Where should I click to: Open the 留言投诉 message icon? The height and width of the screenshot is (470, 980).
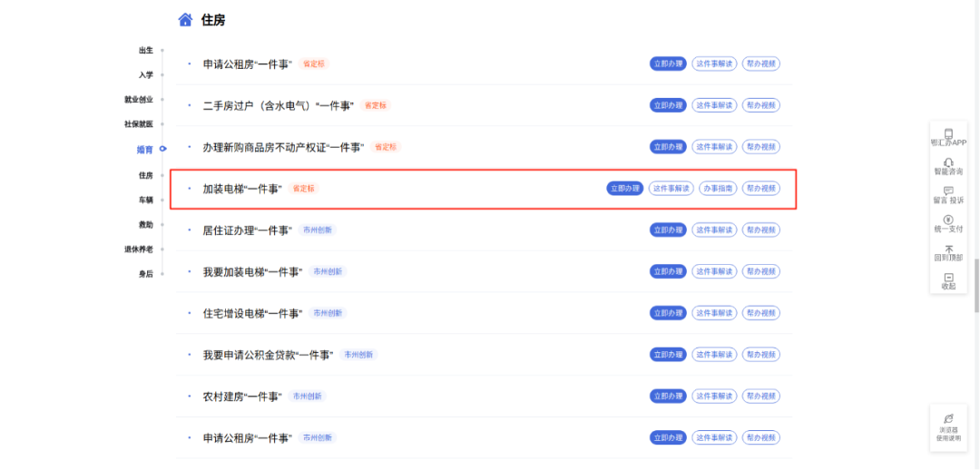pyautogui.click(x=948, y=191)
